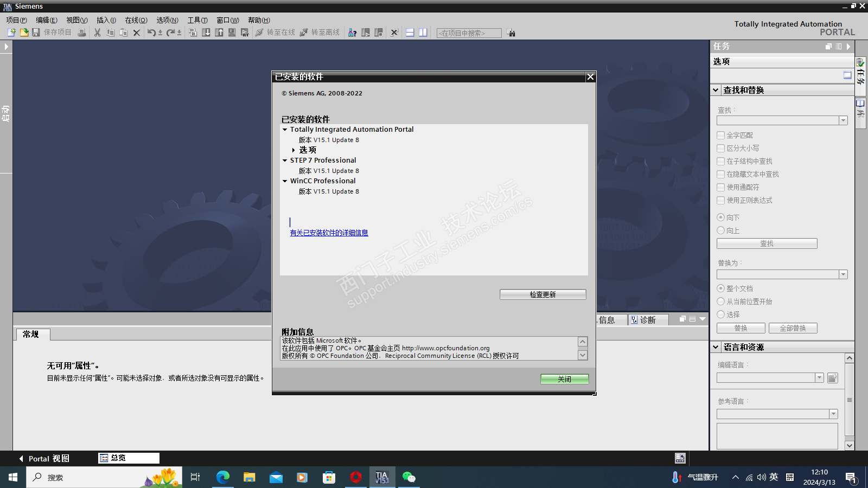Screen dimensions: 868x488
Task: Enable the 使用通配符 checkbox
Action: (x=721, y=187)
